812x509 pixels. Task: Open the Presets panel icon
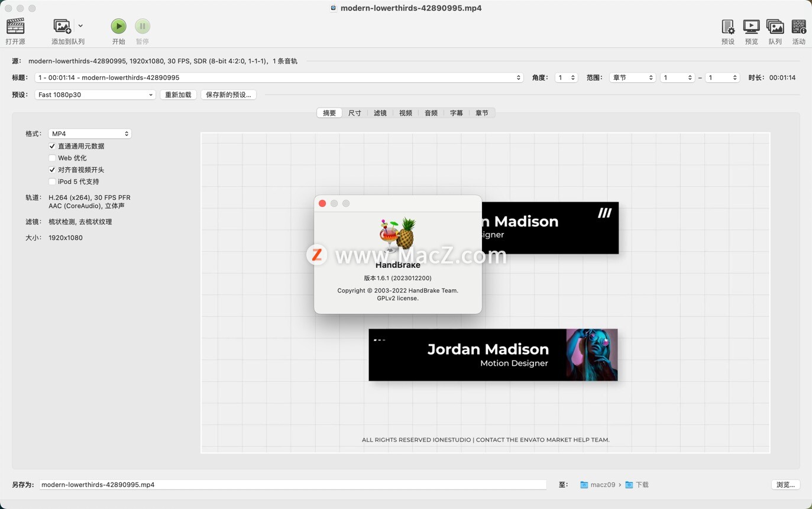pyautogui.click(x=728, y=27)
